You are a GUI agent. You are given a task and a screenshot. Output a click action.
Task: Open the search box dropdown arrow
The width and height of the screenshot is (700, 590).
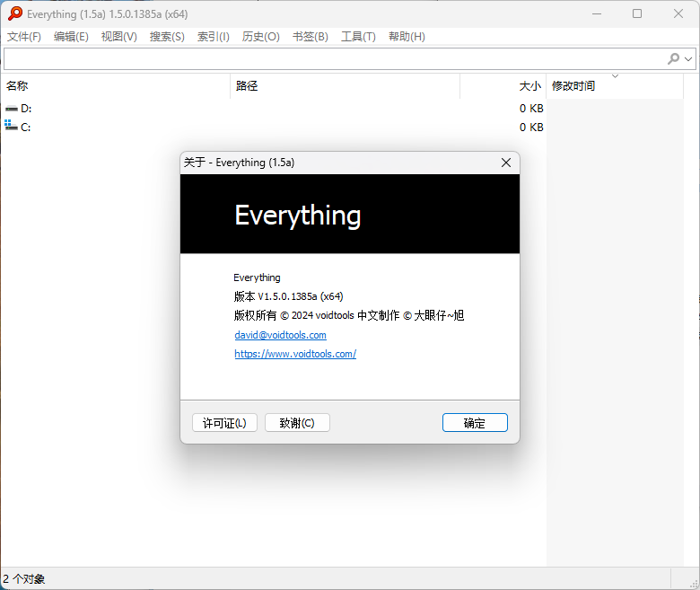(689, 58)
